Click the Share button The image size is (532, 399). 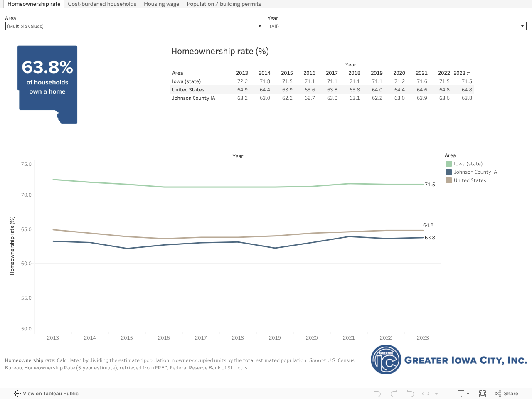pos(507,394)
